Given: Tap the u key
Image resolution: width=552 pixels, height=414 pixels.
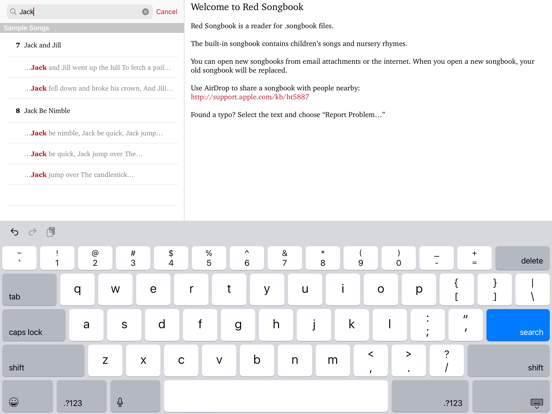Looking at the screenshot, I should point(305,289).
